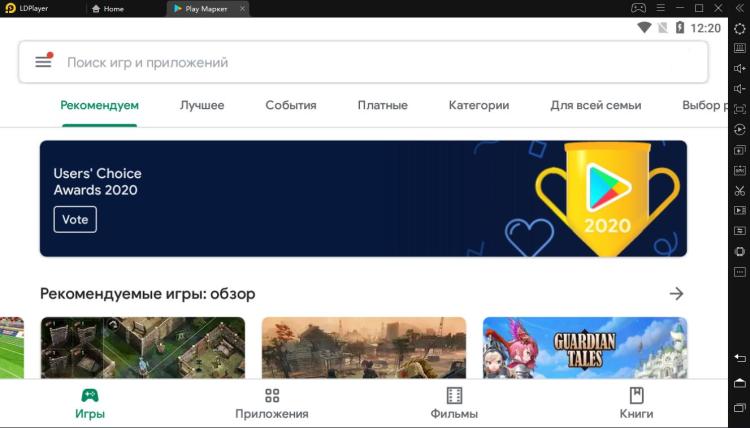
Task: Open keyboard mapping icon in sidebar
Action: pos(739,48)
